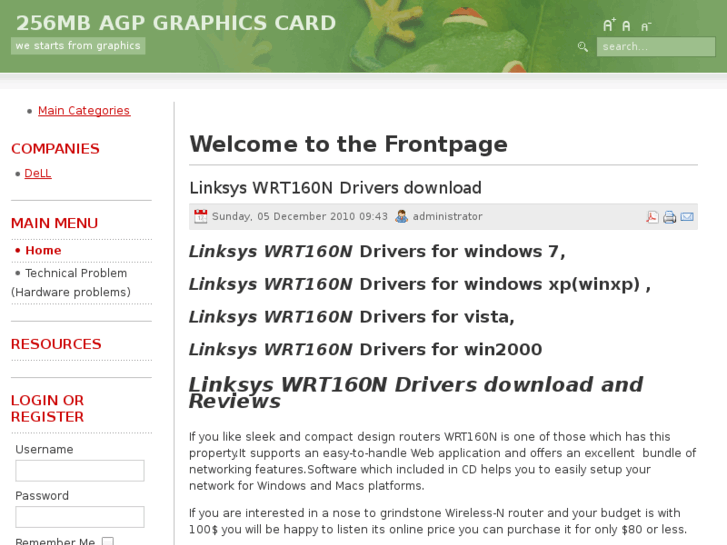The width and height of the screenshot is (727, 545).
Task: Click the Username label
Action: pyautogui.click(x=44, y=449)
